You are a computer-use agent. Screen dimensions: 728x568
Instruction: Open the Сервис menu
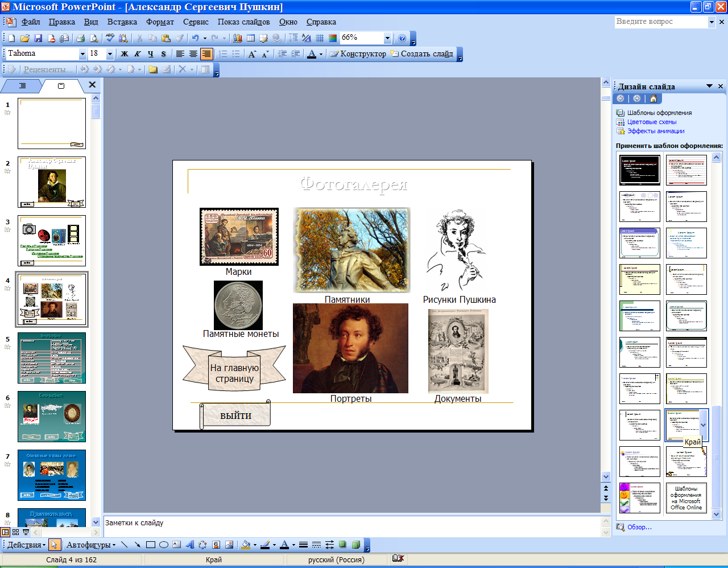coord(196,22)
